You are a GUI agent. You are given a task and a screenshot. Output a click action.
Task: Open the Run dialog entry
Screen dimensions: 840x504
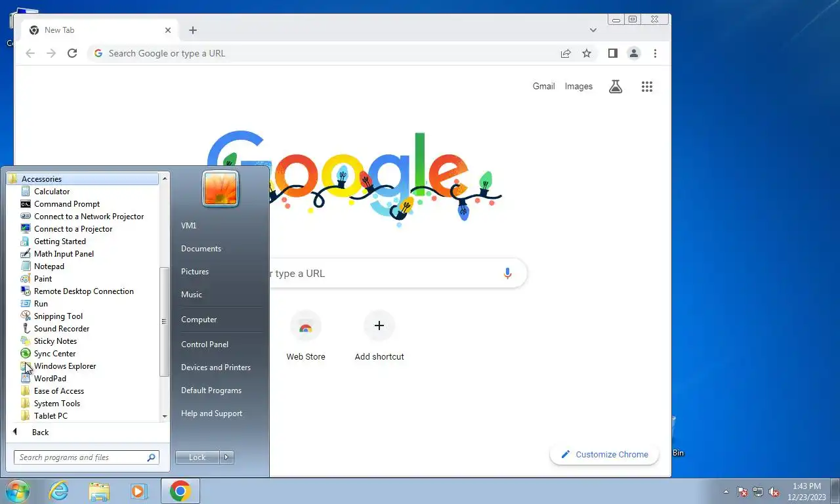click(41, 304)
